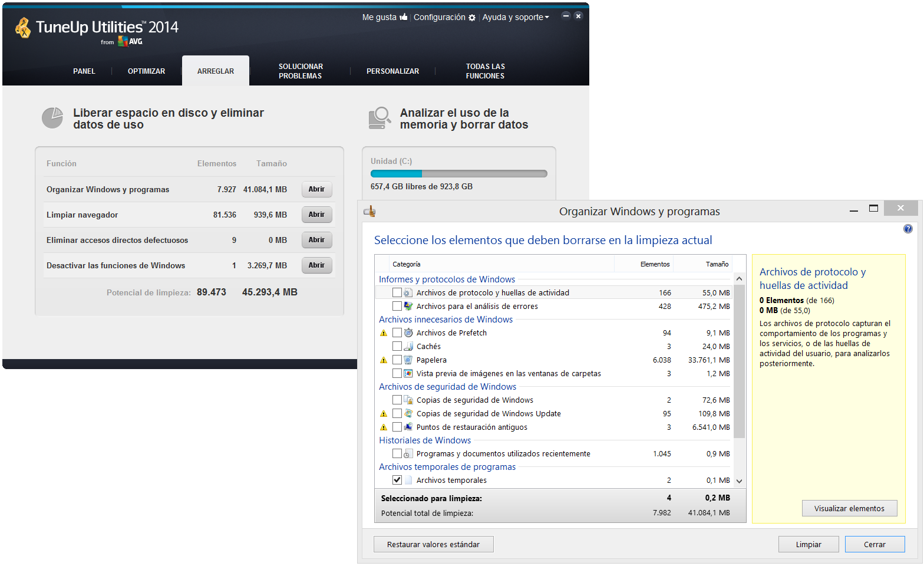Click warning triangle beside Puntos de restauración
This screenshot has width=924, height=566.
384,427
